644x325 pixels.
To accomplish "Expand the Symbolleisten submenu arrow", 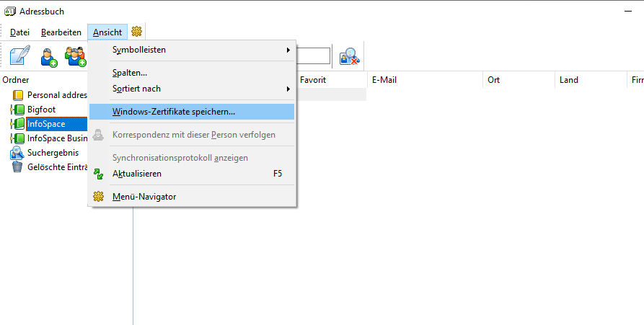I will click(x=288, y=50).
